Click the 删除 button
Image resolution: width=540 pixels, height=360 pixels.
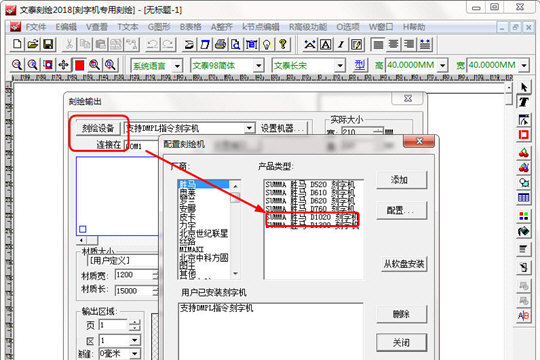point(402,314)
